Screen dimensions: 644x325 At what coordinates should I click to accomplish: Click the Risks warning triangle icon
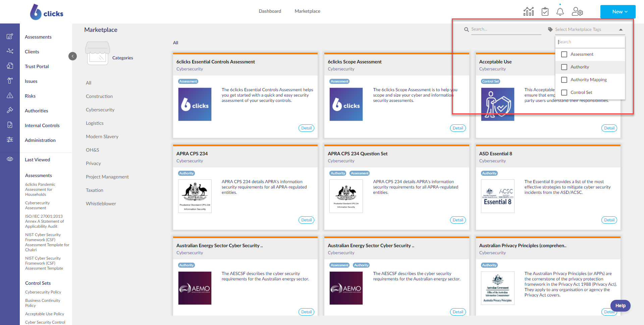(x=10, y=95)
